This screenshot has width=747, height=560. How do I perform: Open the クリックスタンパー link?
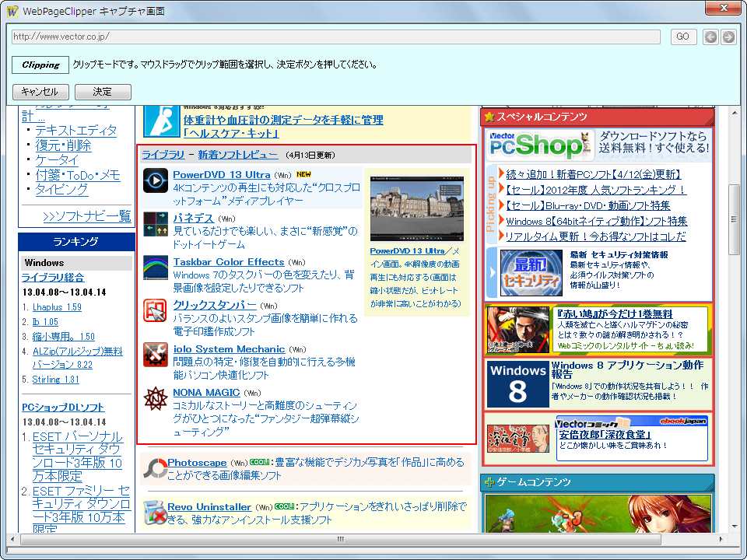215,305
